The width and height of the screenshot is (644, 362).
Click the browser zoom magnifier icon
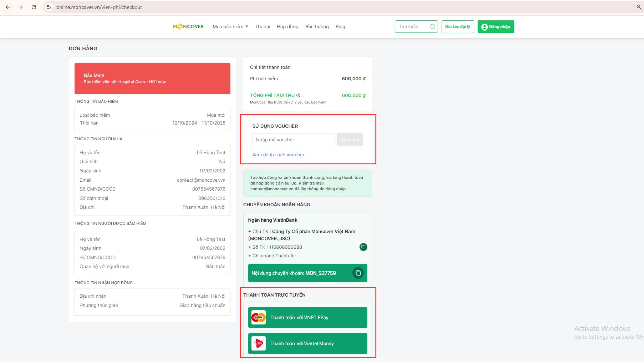(639, 7)
